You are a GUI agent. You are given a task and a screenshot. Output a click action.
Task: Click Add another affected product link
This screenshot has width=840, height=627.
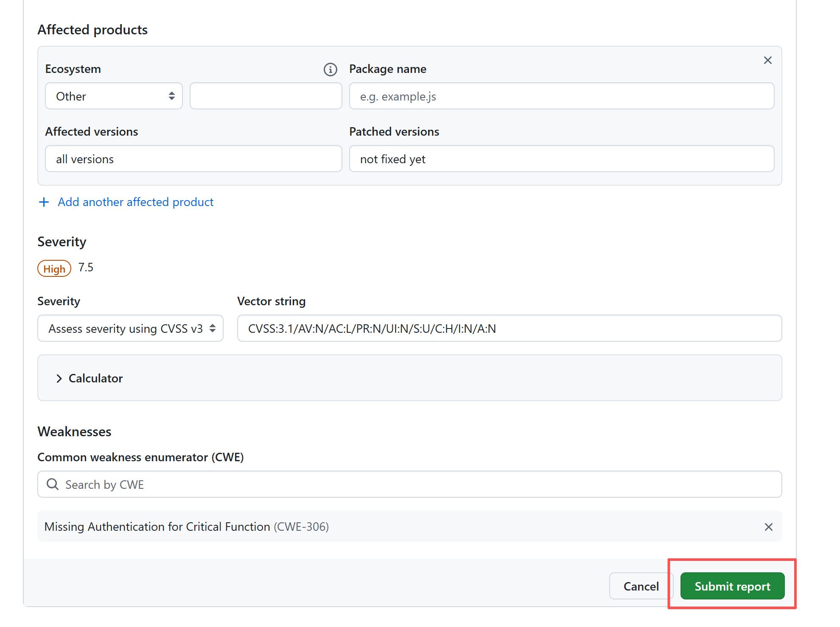click(x=135, y=202)
